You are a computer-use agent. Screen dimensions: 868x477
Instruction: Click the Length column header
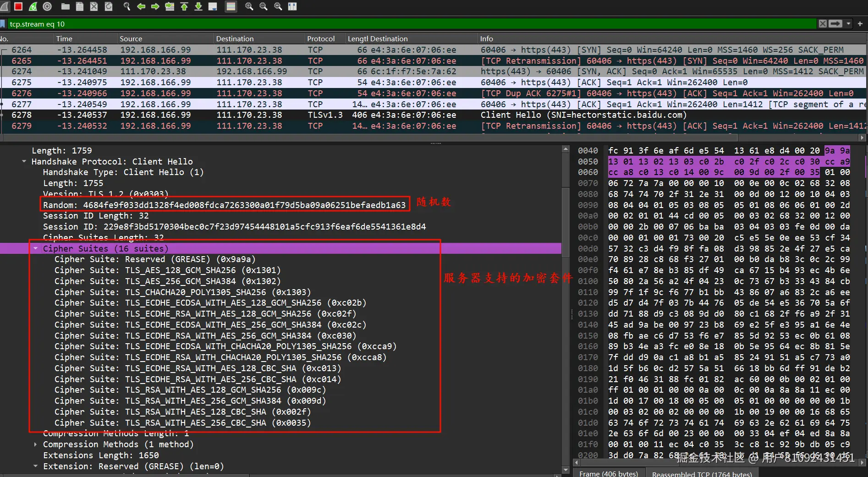tap(357, 39)
